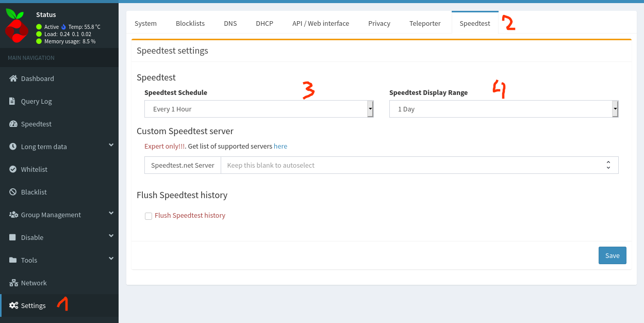
Task: Click the Group Management users icon
Action: [13, 215]
